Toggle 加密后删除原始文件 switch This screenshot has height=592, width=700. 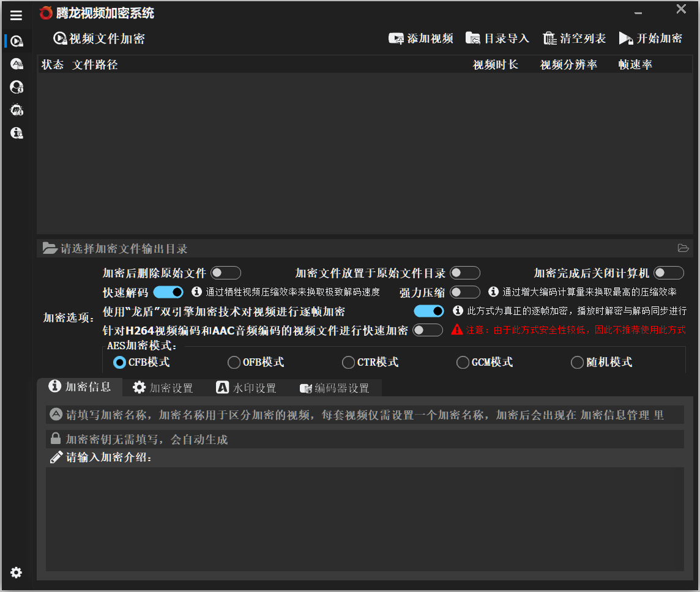[226, 273]
